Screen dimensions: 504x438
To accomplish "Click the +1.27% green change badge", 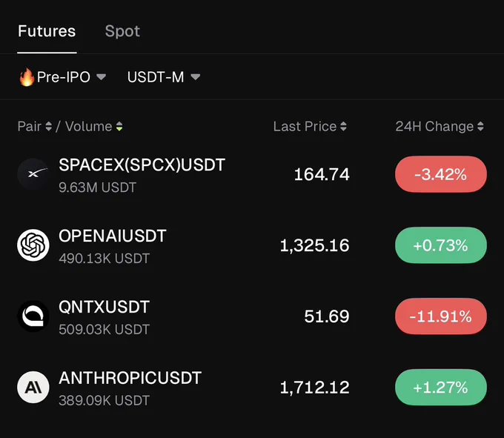I will (x=441, y=387).
